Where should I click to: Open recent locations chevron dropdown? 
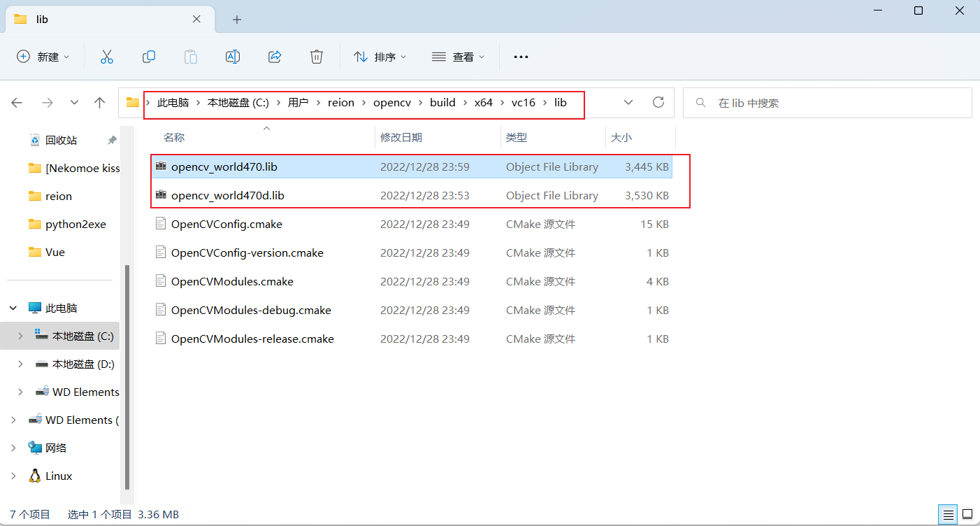(74, 103)
